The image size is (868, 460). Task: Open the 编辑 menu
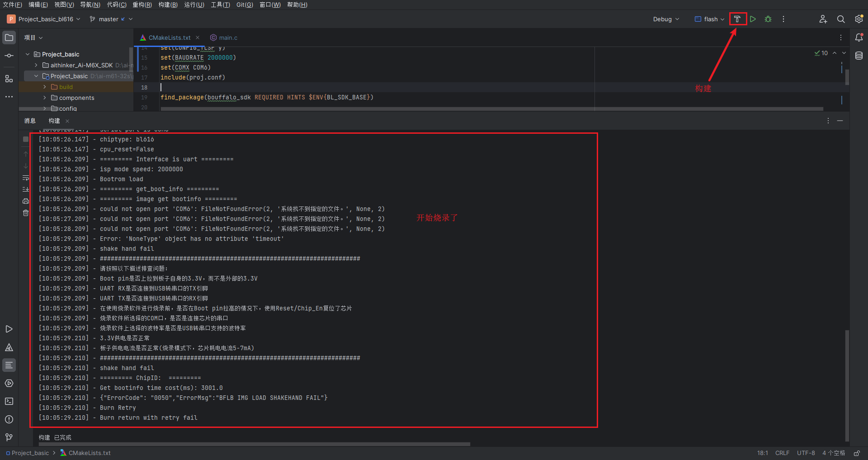[x=38, y=5]
